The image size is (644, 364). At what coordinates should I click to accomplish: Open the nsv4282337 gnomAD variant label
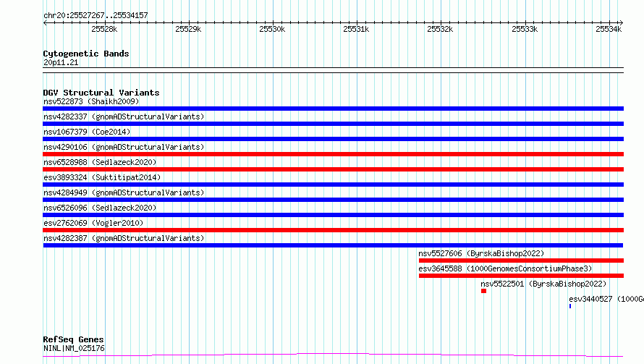click(124, 117)
